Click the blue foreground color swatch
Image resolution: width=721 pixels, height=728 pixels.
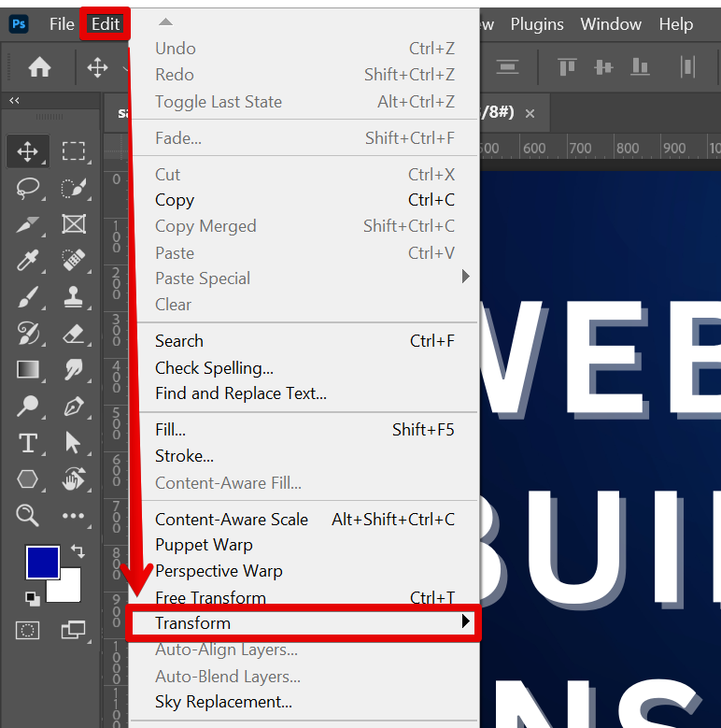pyautogui.click(x=43, y=563)
